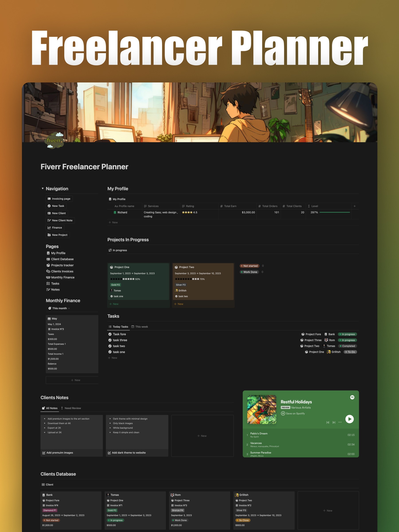This screenshot has width=399, height=532.
Task: Select the My Profile database view tab
Action: [117, 199]
